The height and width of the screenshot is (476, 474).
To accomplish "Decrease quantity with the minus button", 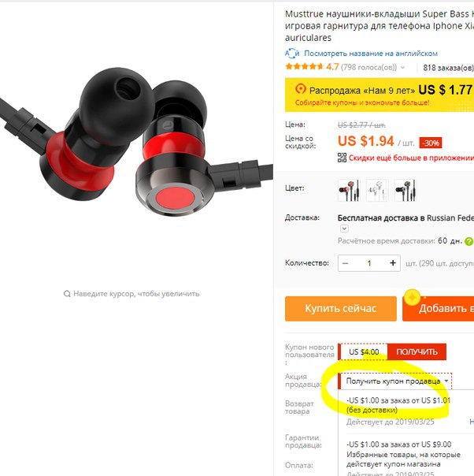I will (346, 263).
